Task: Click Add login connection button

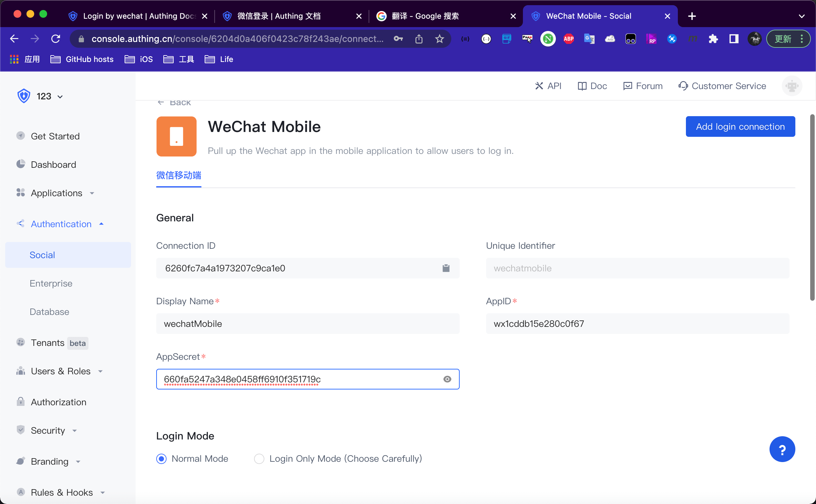Action: pyautogui.click(x=740, y=127)
